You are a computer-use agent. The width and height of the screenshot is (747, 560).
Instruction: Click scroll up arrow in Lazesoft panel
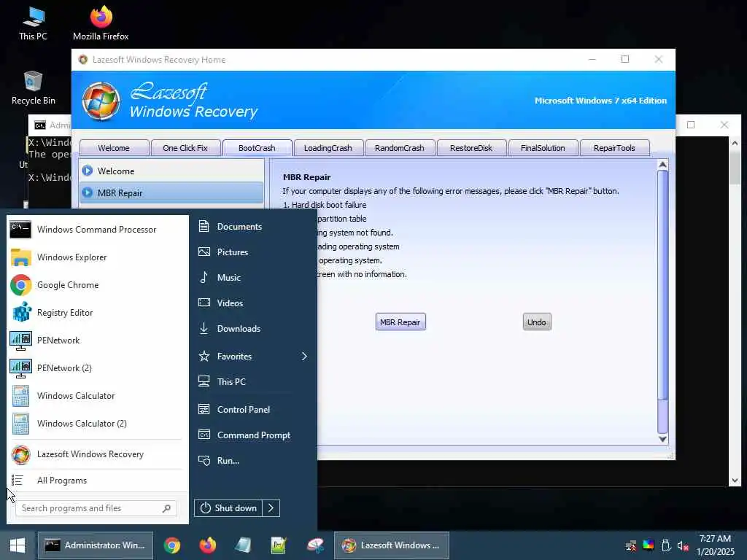(662, 165)
